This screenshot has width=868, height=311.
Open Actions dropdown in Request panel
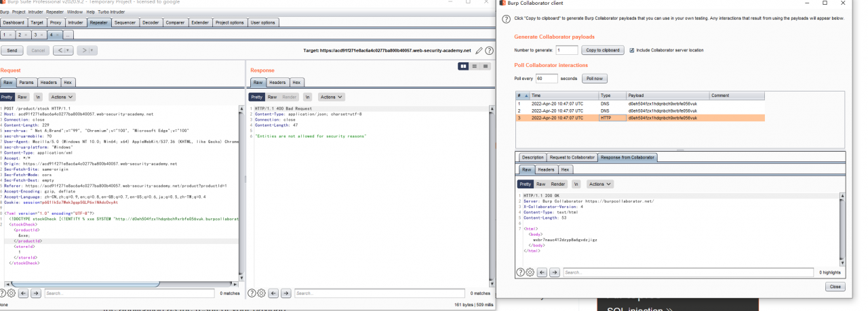point(62,97)
